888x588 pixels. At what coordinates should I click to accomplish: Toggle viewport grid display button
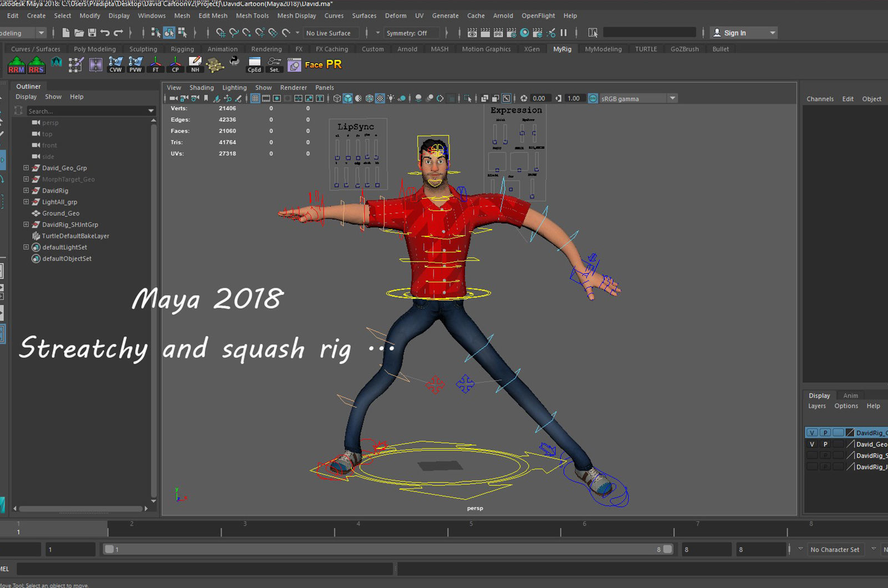click(255, 98)
